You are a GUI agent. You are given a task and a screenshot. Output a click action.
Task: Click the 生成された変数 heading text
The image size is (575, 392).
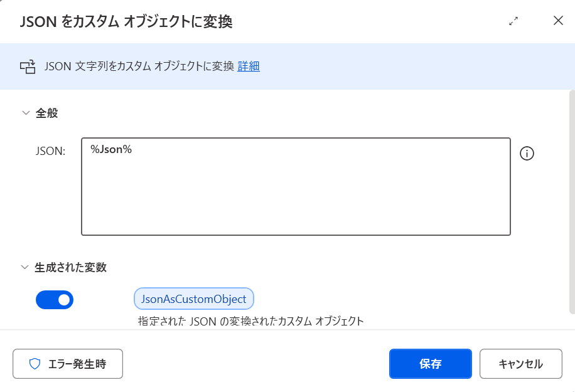[70, 267]
